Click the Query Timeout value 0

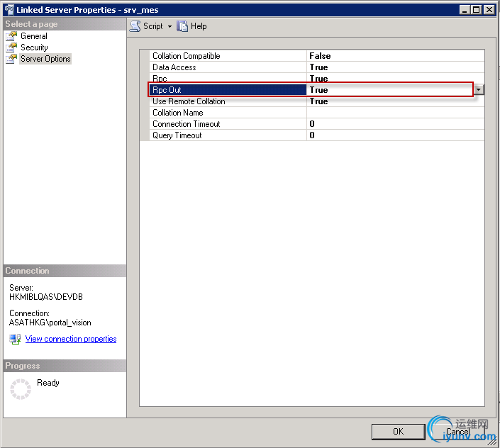point(312,135)
